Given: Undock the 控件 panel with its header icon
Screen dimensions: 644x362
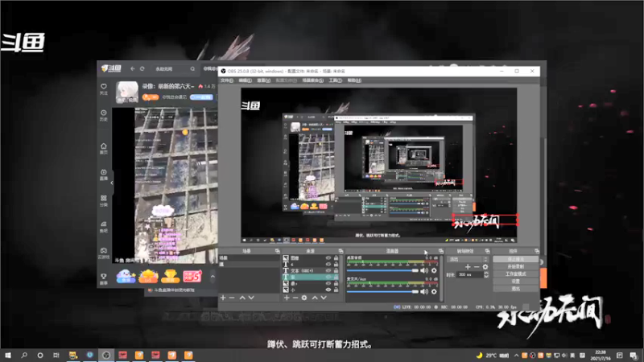Looking at the screenshot, I should 537,251.
